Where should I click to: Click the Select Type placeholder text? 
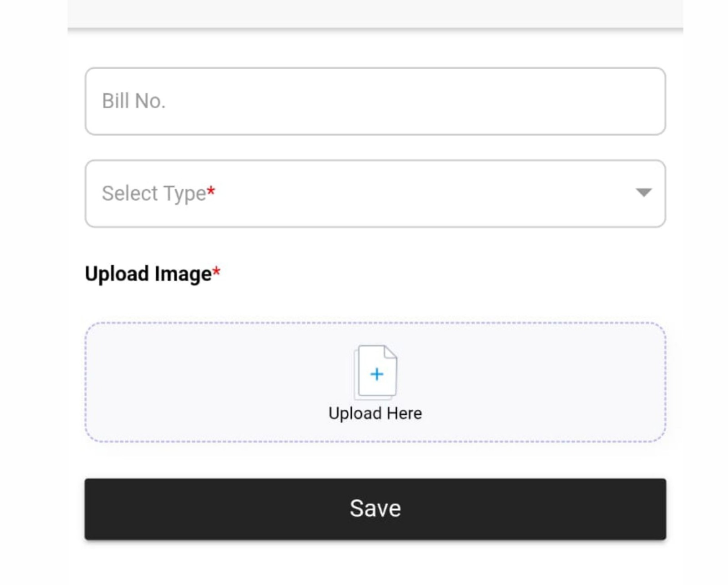[x=154, y=193]
